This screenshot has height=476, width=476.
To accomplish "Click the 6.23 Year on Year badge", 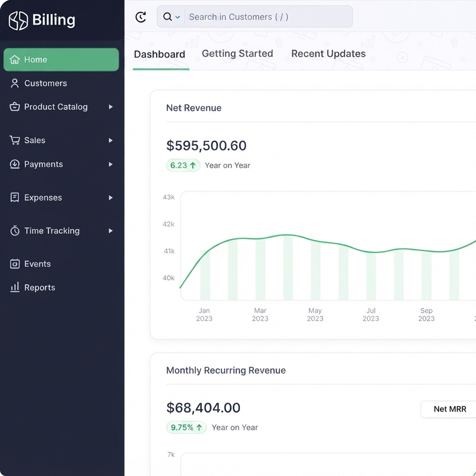I will [x=183, y=166].
